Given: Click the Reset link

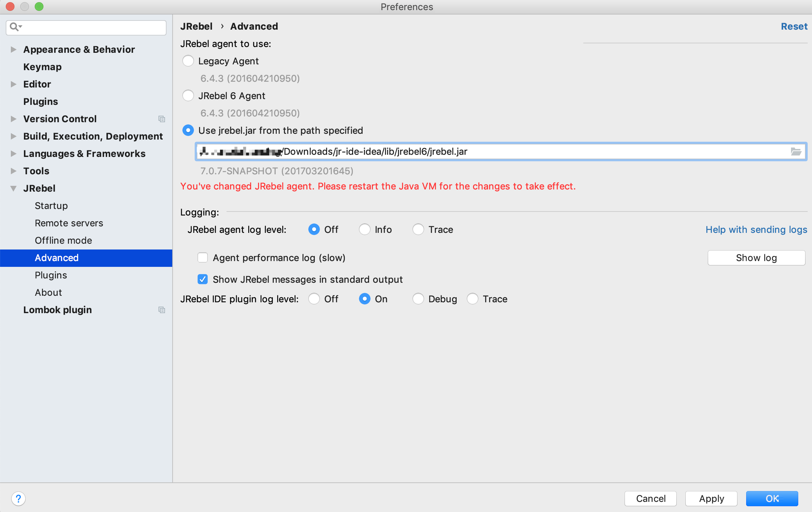Looking at the screenshot, I should [x=794, y=26].
